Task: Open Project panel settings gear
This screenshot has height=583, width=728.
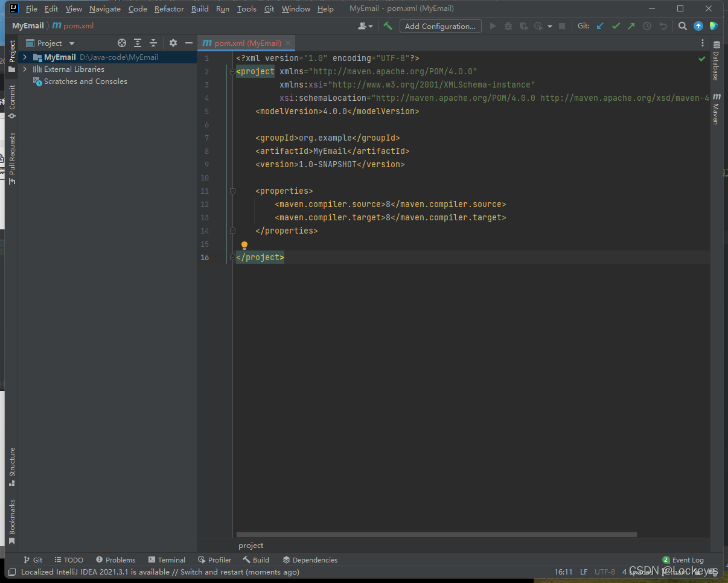Action: pyautogui.click(x=173, y=43)
